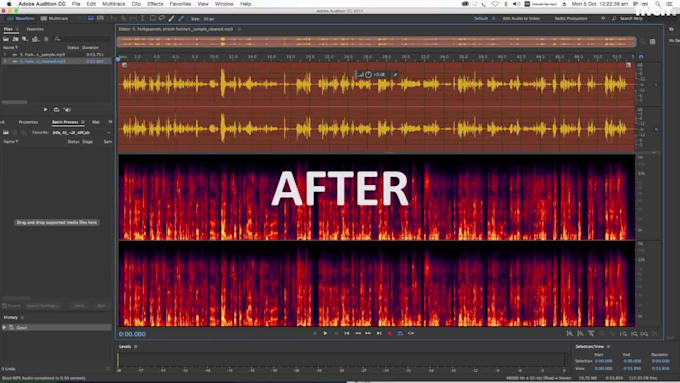680x383 pixels.
Task: Open the File menu
Action: click(x=76, y=4)
